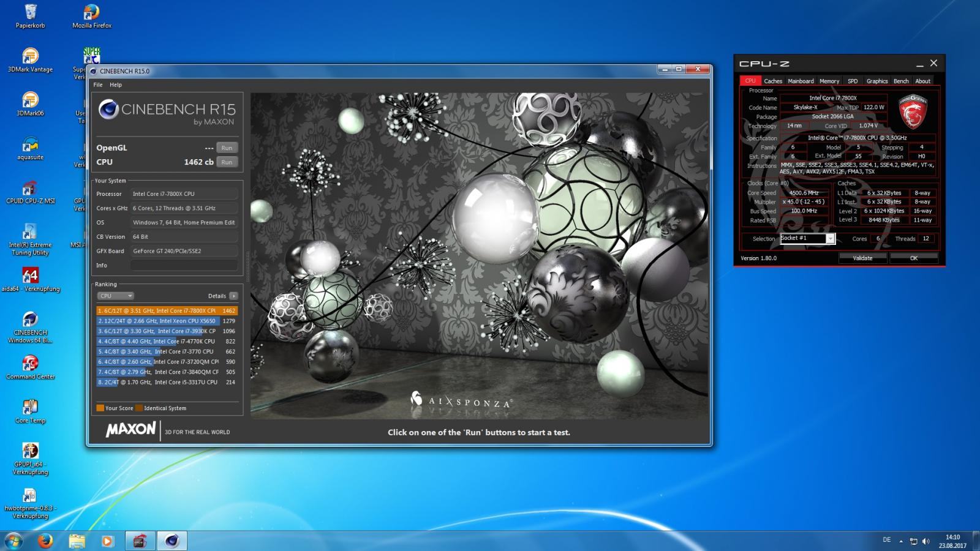
Task: Select the CPUID CPU-Z MSI desktop icon
Action: click(30, 192)
